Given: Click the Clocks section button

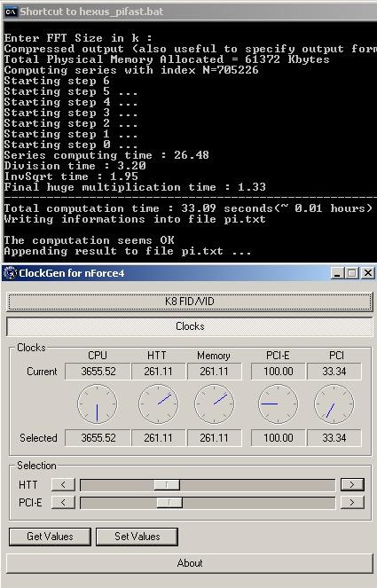Looking at the screenshot, I should click(190, 326).
